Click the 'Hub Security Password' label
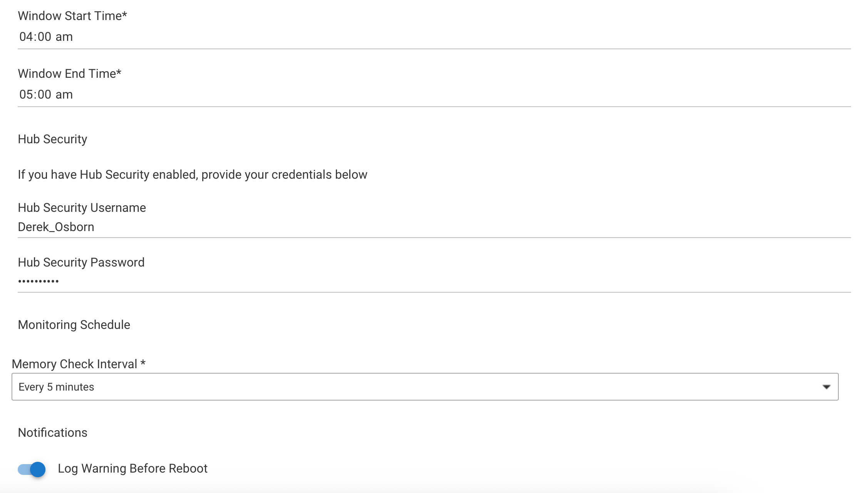Screen dimensions: 868x493 (x=81, y=262)
